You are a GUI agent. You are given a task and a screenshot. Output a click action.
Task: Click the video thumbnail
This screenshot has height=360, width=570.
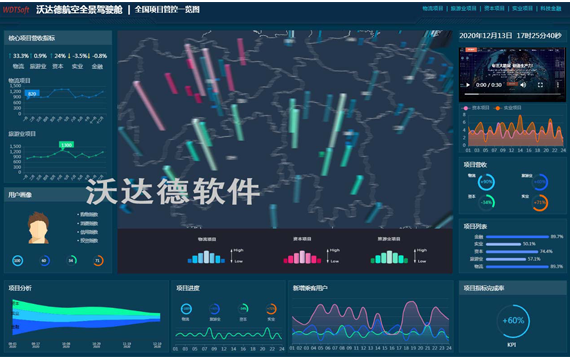point(512,74)
